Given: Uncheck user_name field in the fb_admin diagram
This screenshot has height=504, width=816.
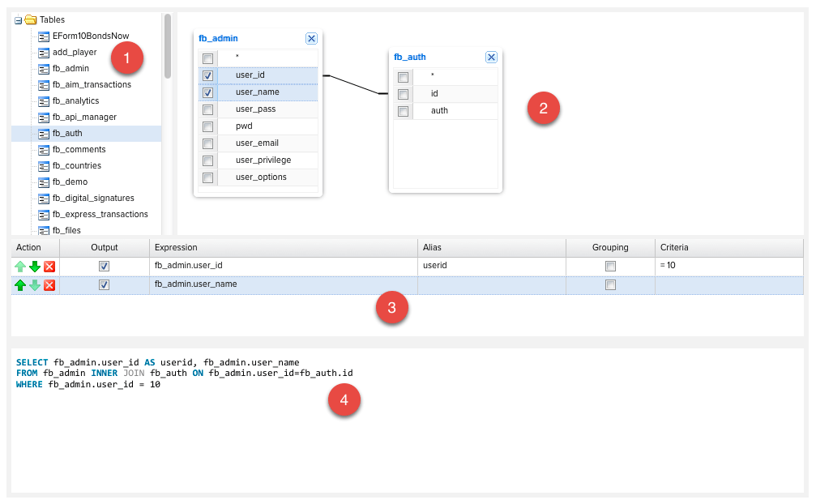Looking at the screenshot, I should click(x=207, y=92).
